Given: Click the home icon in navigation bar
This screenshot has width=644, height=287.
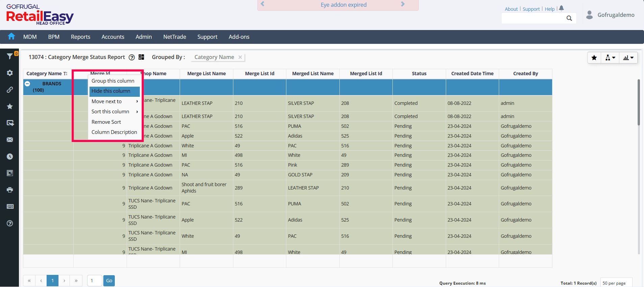Looking at the screenshot, I should coord(11,36).
